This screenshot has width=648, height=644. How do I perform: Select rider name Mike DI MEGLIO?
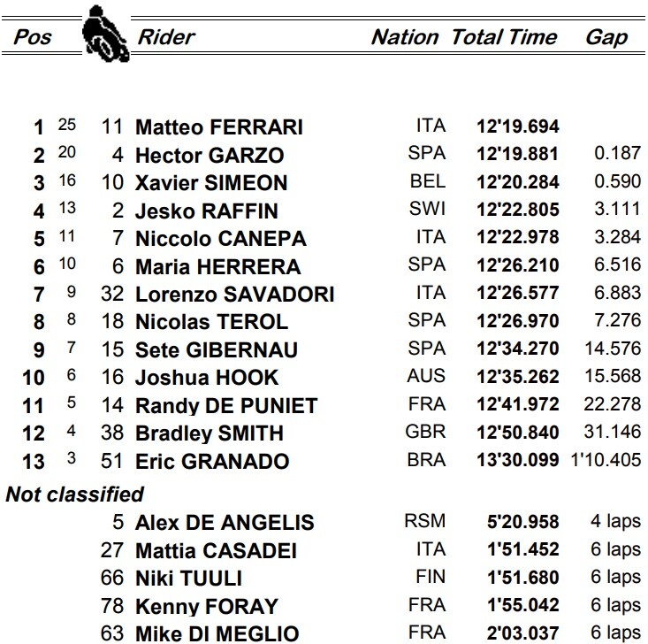217,633
